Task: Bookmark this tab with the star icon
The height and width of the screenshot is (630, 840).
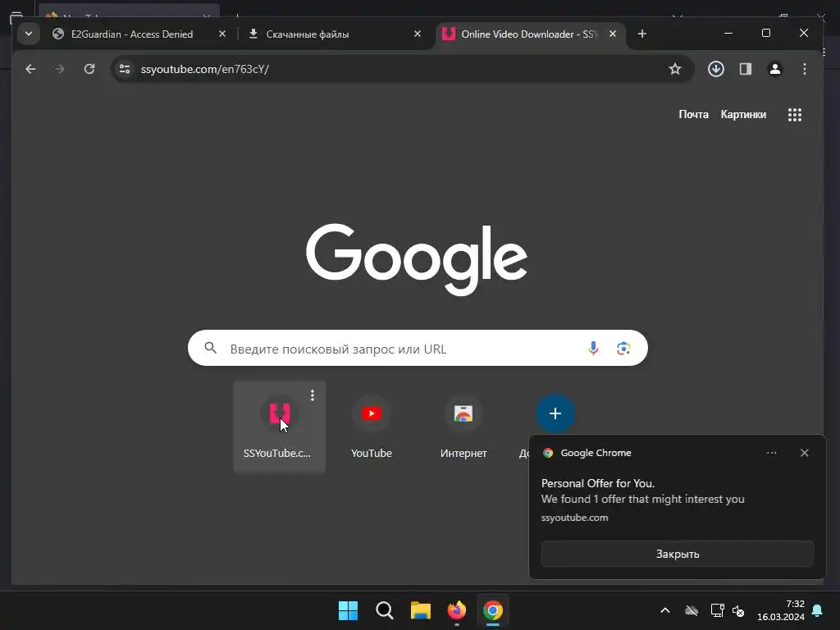Action: (x=675, y=69)
